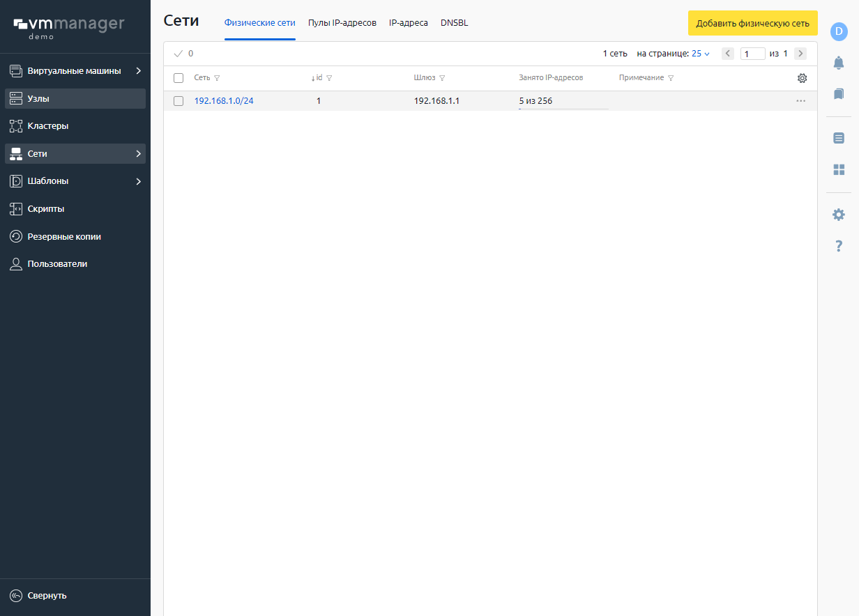Click the Занято IP-адресов column header
This screenshot has width=859, height=616.
pyautogui.click(x=551, y=78)
